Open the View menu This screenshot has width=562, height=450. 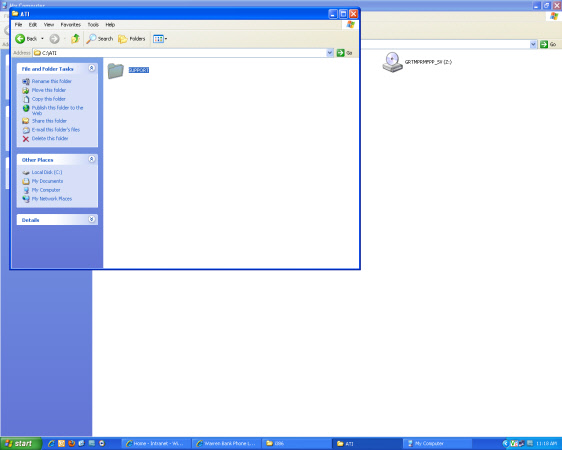pos(49,25)
